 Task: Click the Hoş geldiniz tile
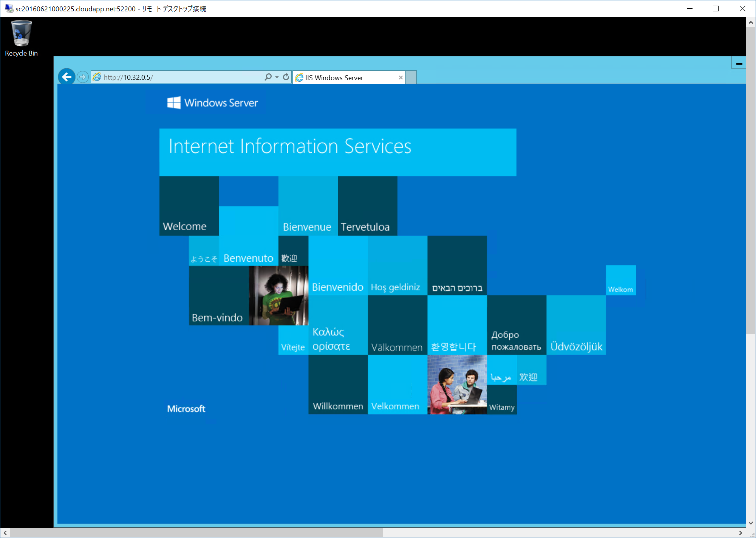397,265
